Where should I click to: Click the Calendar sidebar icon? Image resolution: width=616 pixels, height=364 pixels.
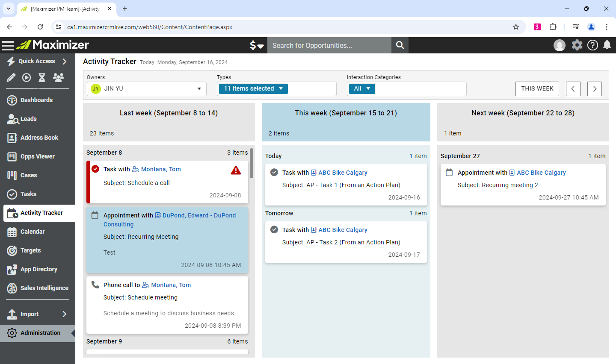(12, 232)
